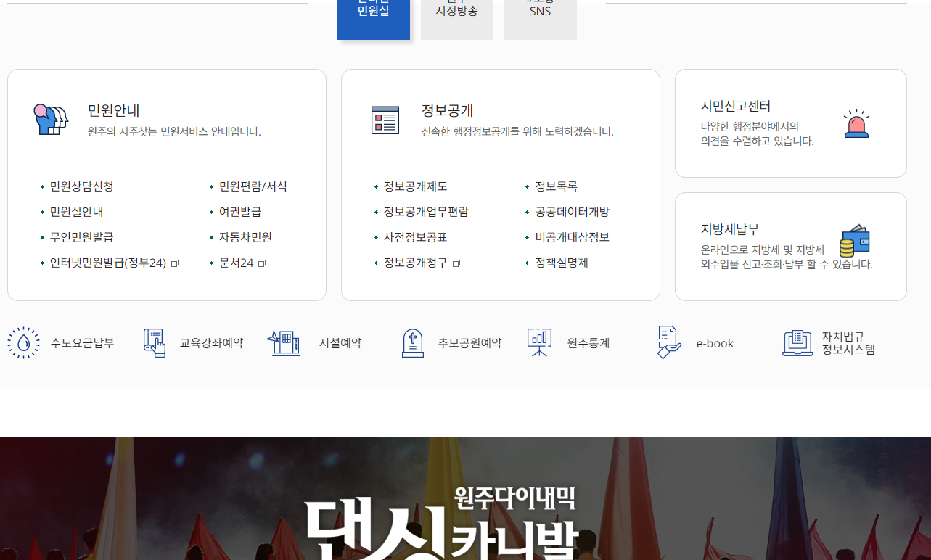Image resolution: width=931 pixels, height=560 pixels.
Task: Open the 자치법규 정보시스템 text link
Action: (x=848, y=343)
